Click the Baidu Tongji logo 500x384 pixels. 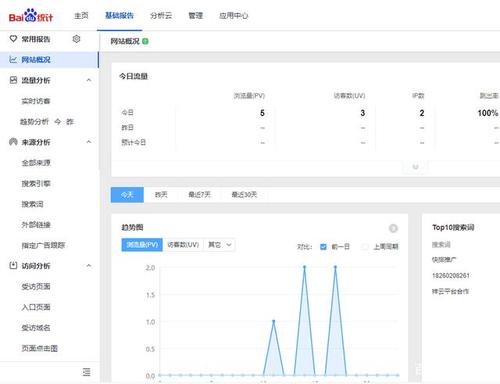coord(31,16)
